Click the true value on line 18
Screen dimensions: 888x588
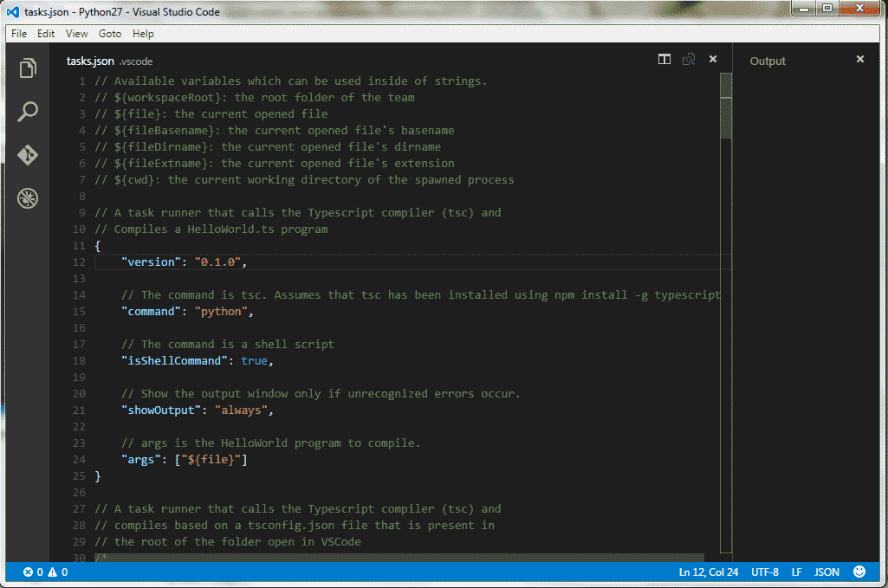(x=255, y=360)
